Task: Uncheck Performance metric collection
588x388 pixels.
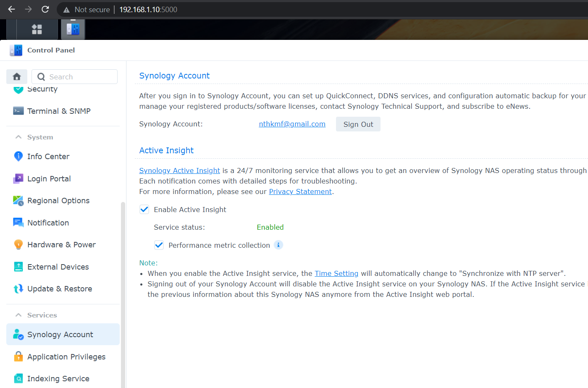Action: tap(159, 245)
